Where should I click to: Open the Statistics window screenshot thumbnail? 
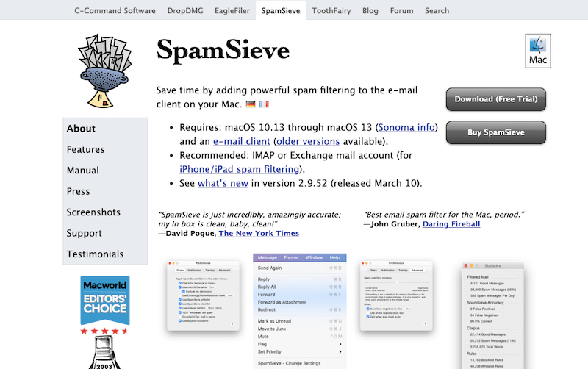click(492, 316)
